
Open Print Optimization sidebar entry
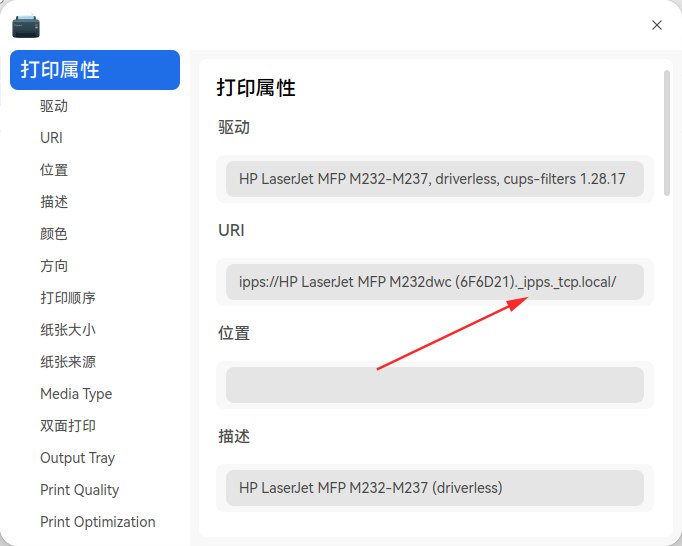click(97, 522)
